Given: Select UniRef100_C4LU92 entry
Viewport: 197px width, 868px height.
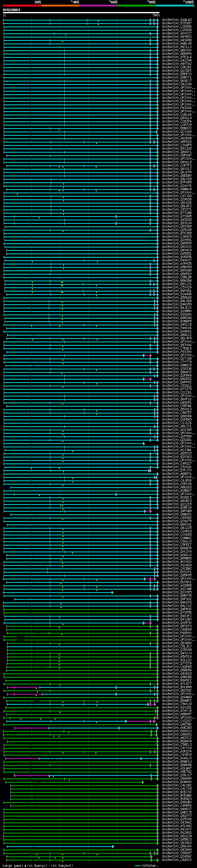Looking at the screenshot, I should [x=177, y=785].
